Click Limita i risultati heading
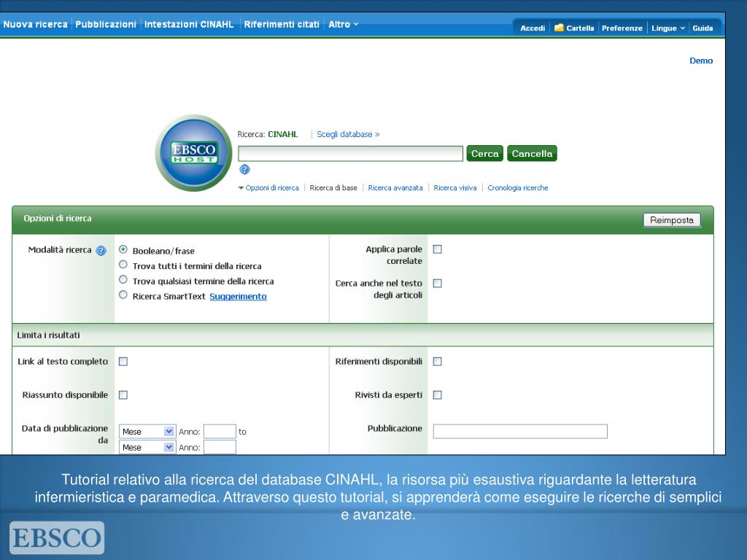Viewport: 747px width, 560px height. point(49,335)
